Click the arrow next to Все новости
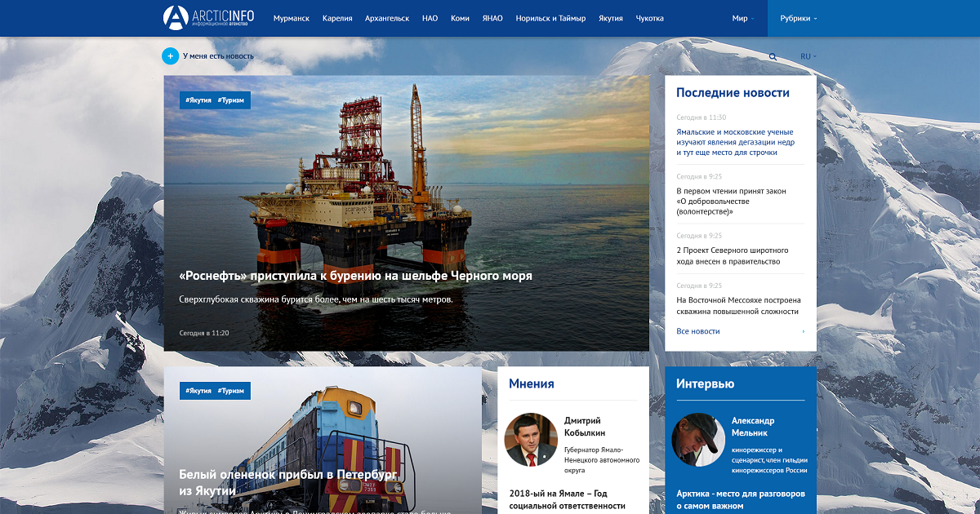Viewport: 980px width, 514px height. (x=803, y=332)
